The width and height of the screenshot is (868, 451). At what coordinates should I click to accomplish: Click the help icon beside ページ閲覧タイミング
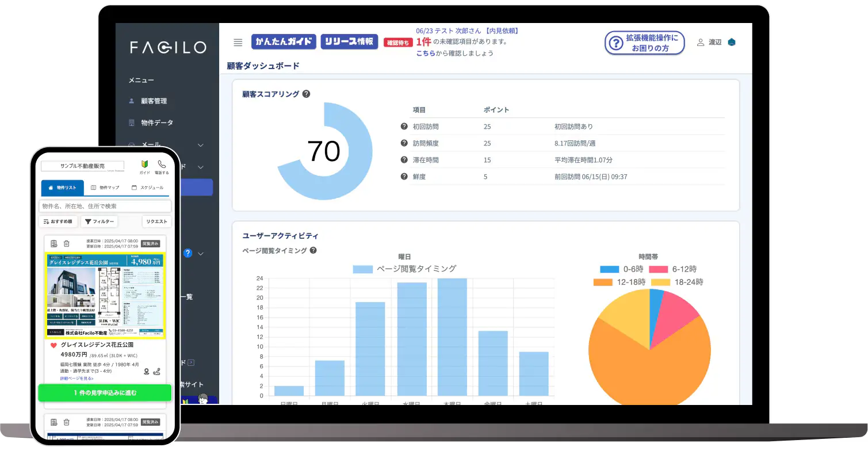[313, 250]
